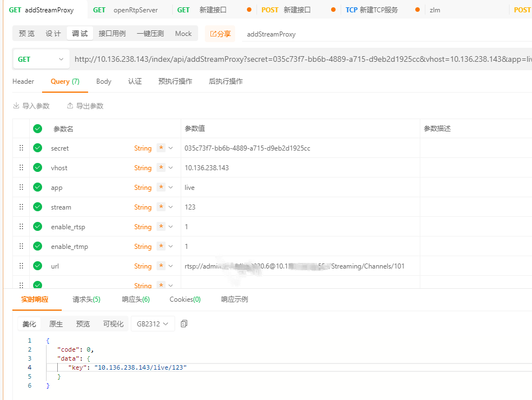Switch to 设计 design mode
The width and height of the screenshot is (532, 400).
53,34
